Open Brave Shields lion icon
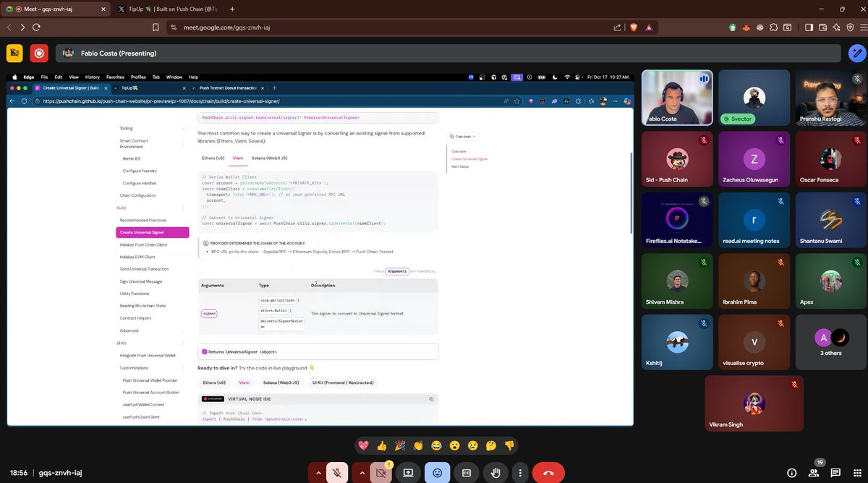868x483 pixels. (x=634, y=27)
